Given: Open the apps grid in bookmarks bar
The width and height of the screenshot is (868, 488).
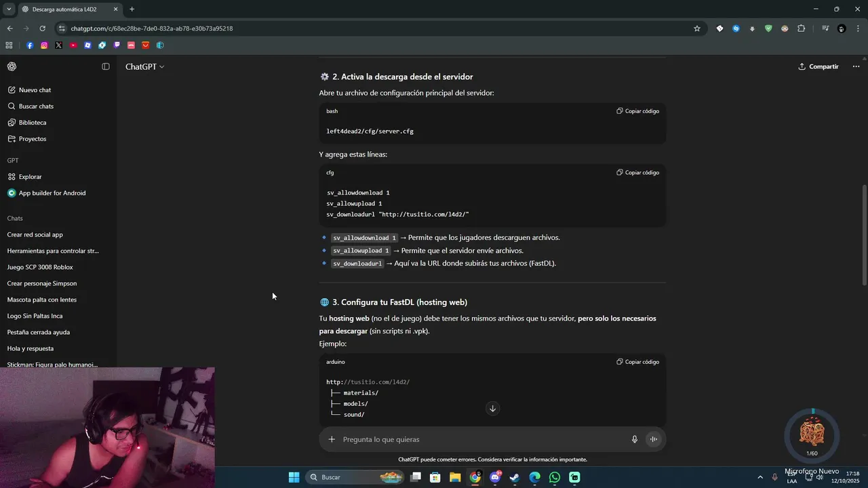Looking at the screenshot, I should pyautogui.click(x=9, y=45).
